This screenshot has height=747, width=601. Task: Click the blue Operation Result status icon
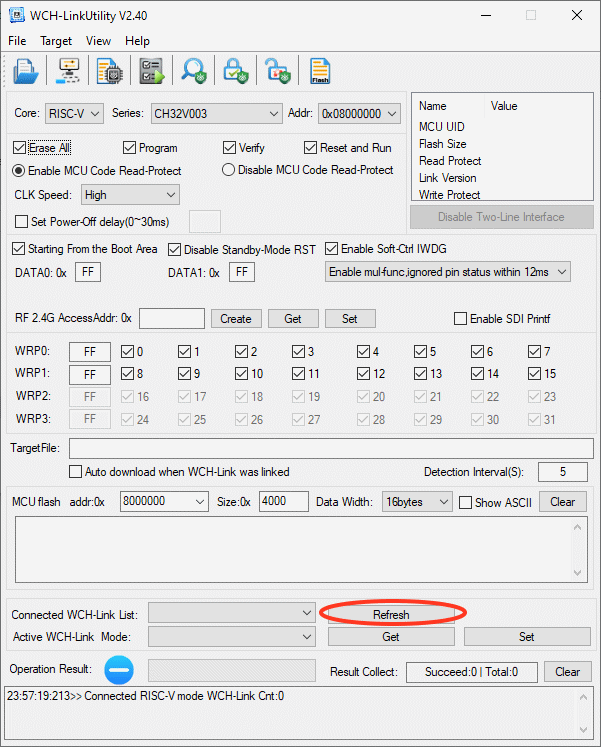(119, 670)
